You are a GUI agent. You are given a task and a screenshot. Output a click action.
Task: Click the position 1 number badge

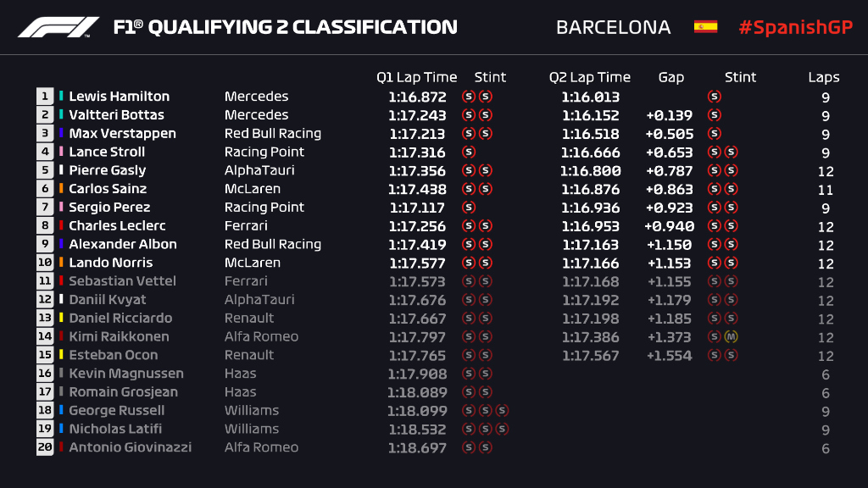(x=45, y=97)
